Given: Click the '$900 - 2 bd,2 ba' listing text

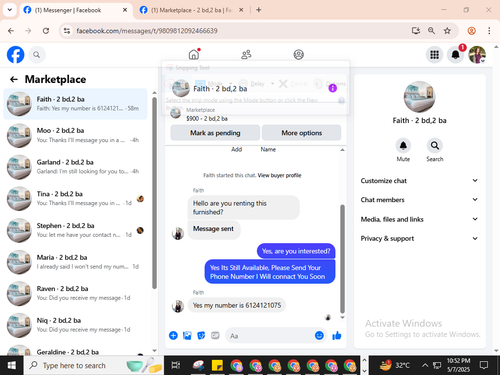Looking at the screenshot, I should (207, 119).
